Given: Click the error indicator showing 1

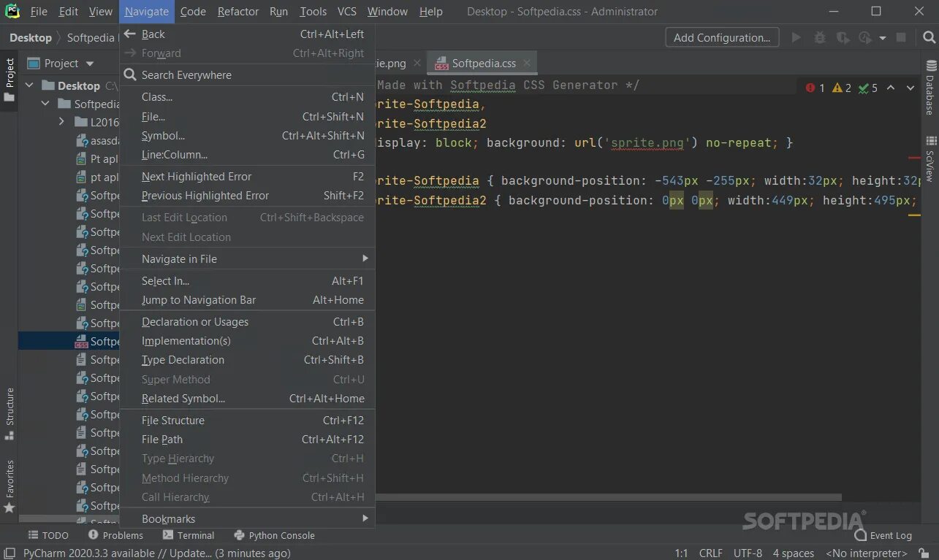Looking at the screenshot, I should click(x=815, y=88).
